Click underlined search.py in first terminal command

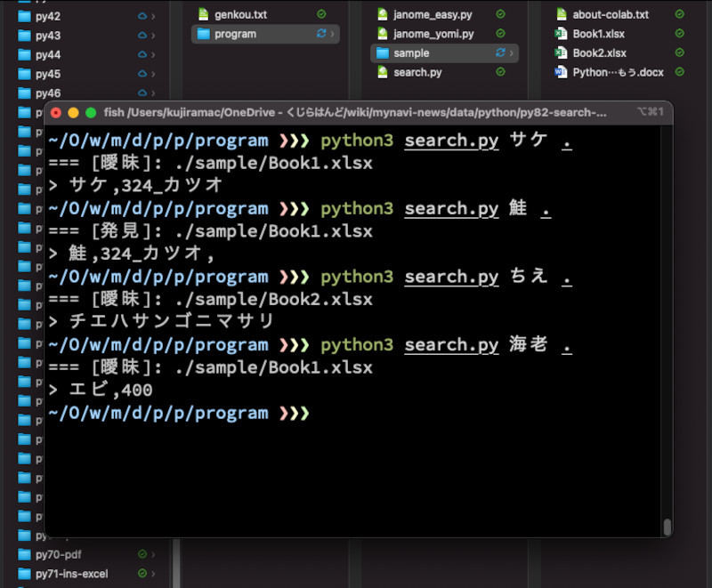451,141
